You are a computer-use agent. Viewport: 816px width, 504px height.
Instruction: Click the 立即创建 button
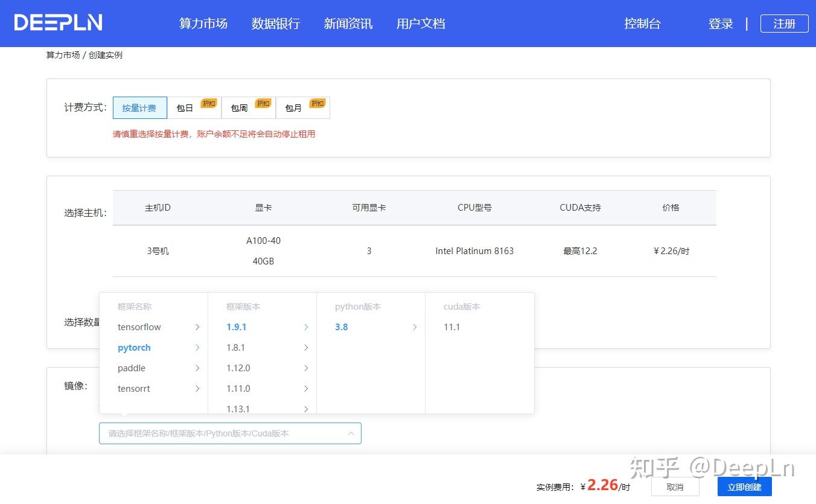coord(744,486)
